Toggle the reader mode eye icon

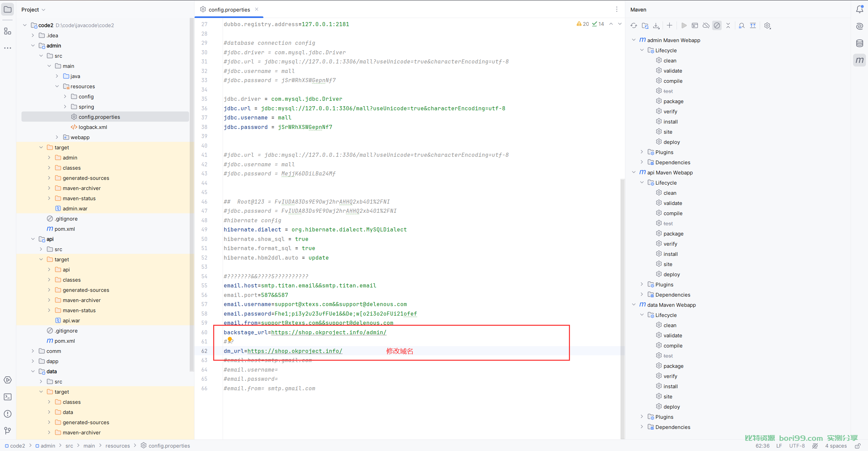(815, 446)
